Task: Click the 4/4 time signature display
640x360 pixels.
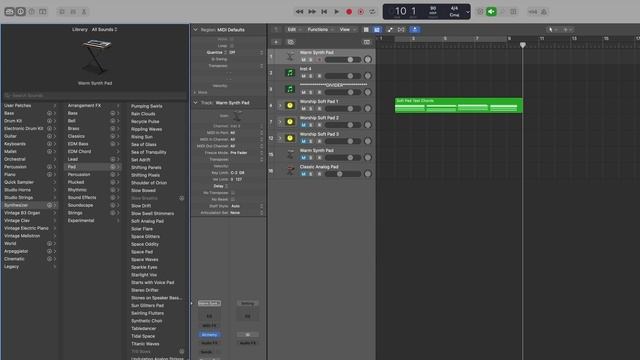Action: (454, 8)
